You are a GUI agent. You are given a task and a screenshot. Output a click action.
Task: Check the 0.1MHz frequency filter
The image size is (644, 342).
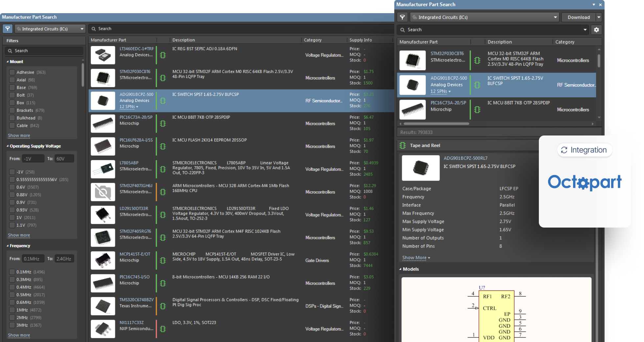pos(12,272)
